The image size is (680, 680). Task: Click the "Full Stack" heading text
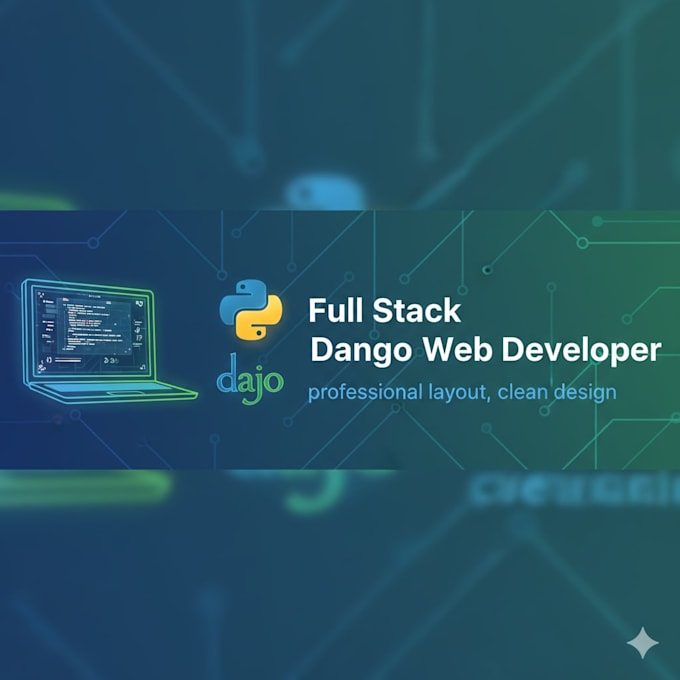384,311
